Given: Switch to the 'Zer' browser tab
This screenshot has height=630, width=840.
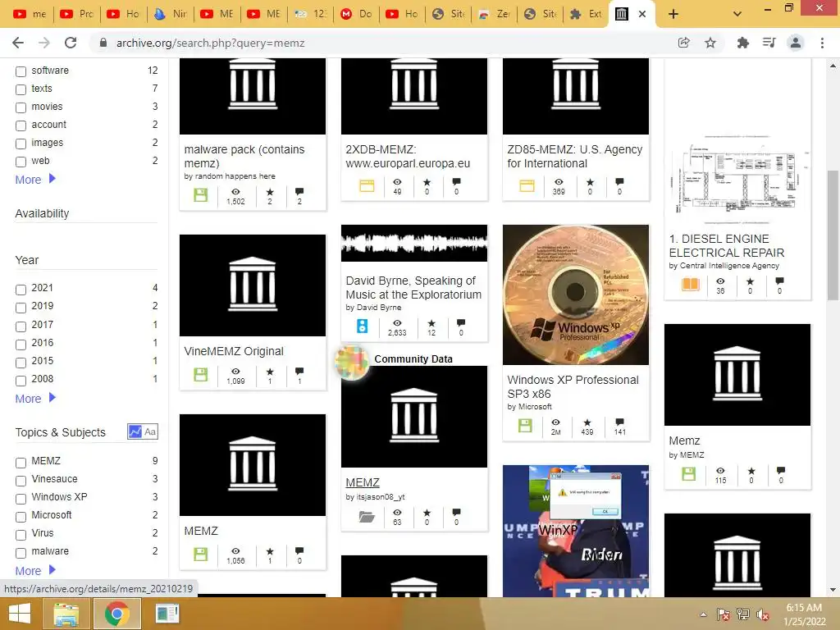Looking at the screenshot, I should pyautogui.click(x=494, y=14).
